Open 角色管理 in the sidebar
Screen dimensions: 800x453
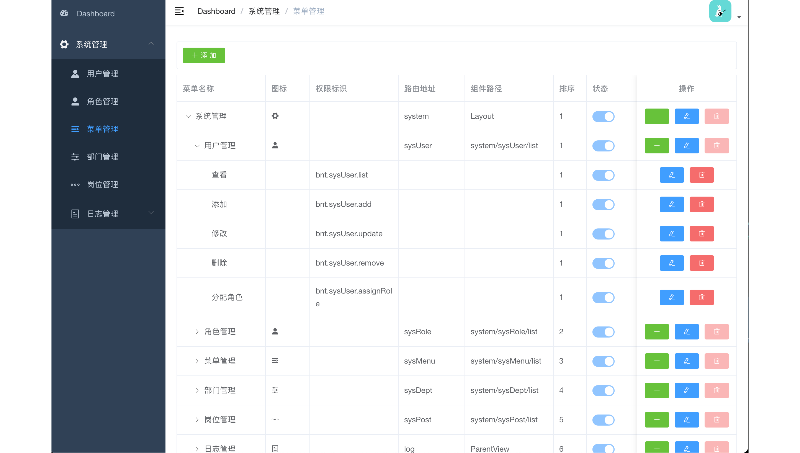[x=108, y=102]
